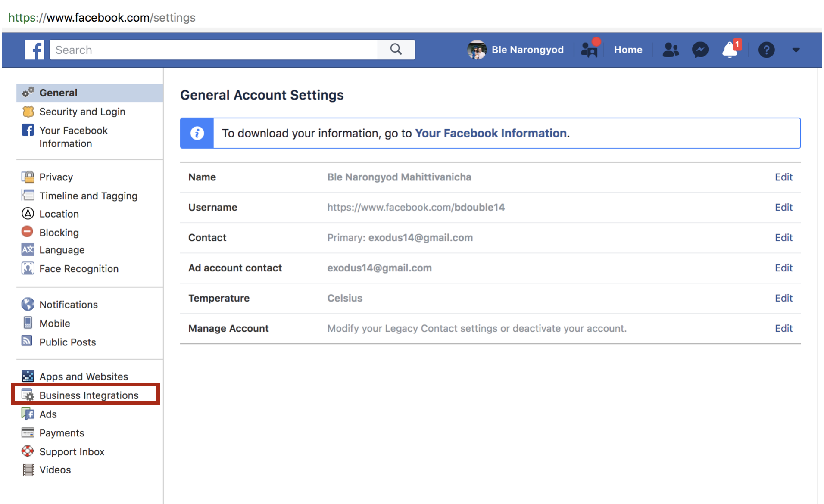
Task: Click the Your Facebook Information icon
Action: (28, 130)
